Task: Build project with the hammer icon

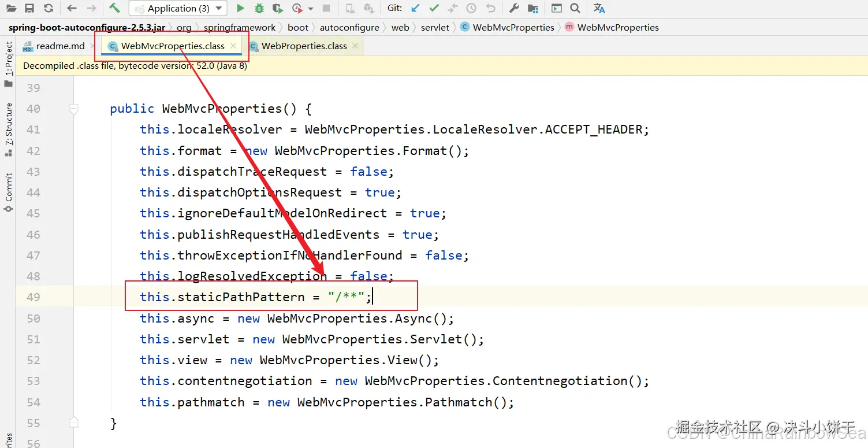Action: click(114, 8)
